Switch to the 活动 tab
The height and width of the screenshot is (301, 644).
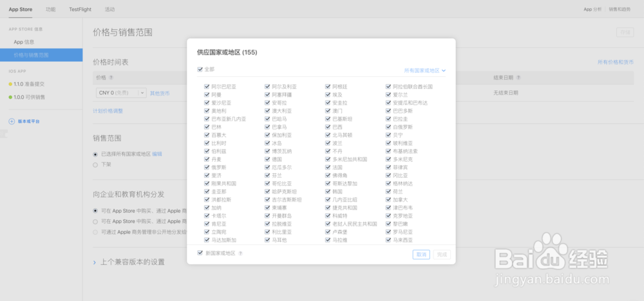pos(109,9)
